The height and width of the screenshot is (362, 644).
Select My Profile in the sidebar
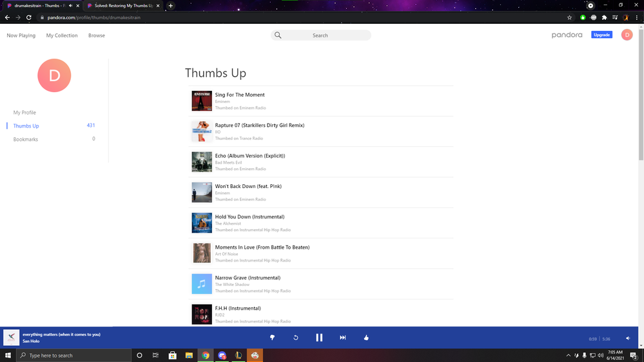(x=24, y=113)
